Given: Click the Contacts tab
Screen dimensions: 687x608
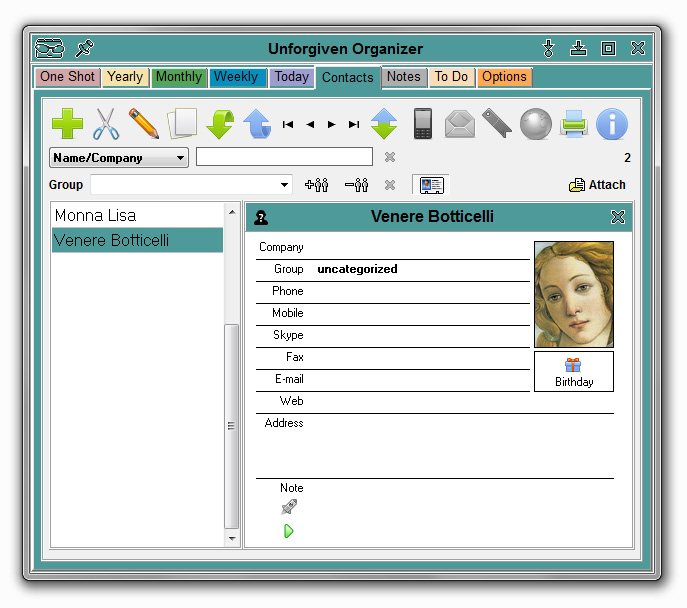Looking at the screenshot, I should point(348,78).
